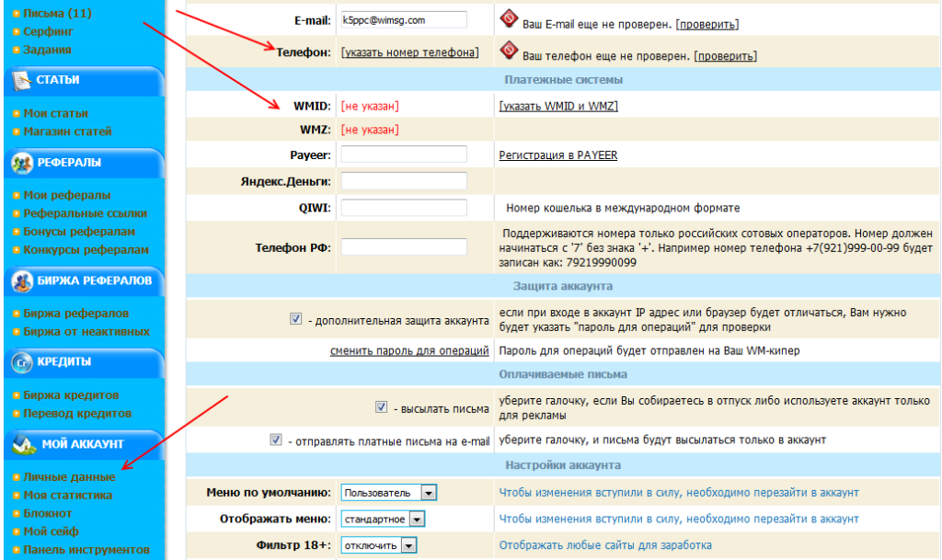Open Мой сейф
The height and width of the screenshot is (560, 942).
click(x=52, y=531)
